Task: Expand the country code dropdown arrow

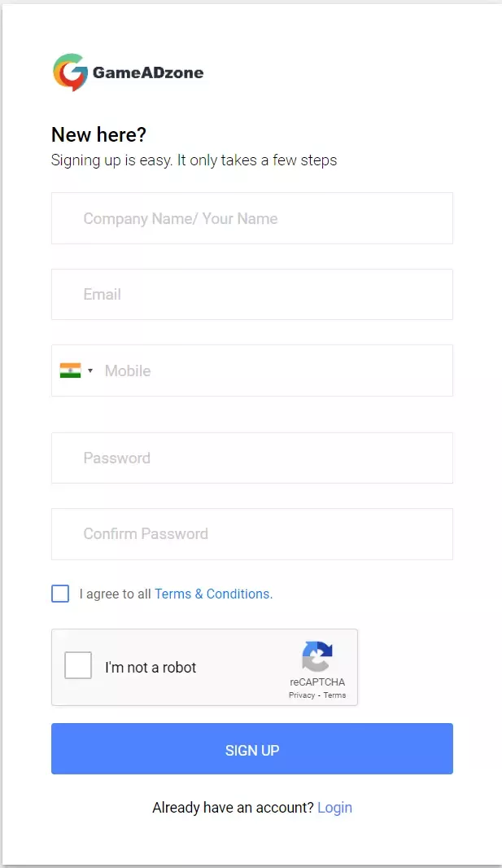Action: [90, 371]
